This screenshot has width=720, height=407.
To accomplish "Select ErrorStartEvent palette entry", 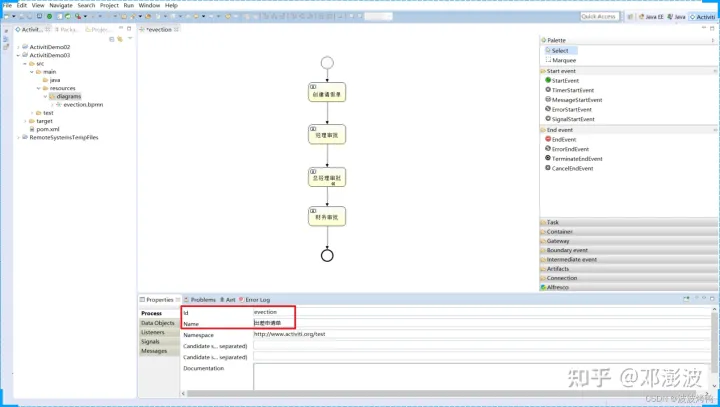I will tap(568, 109).
